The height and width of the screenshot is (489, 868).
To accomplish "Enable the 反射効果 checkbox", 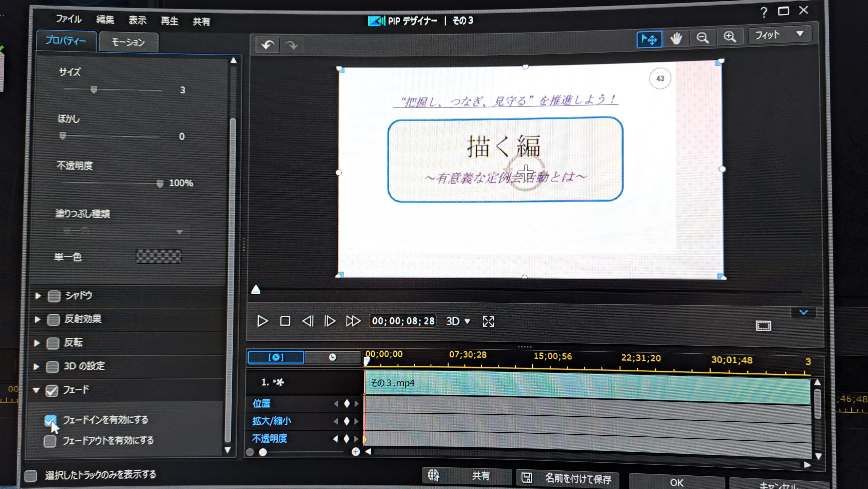I will (x=53, y=319).
